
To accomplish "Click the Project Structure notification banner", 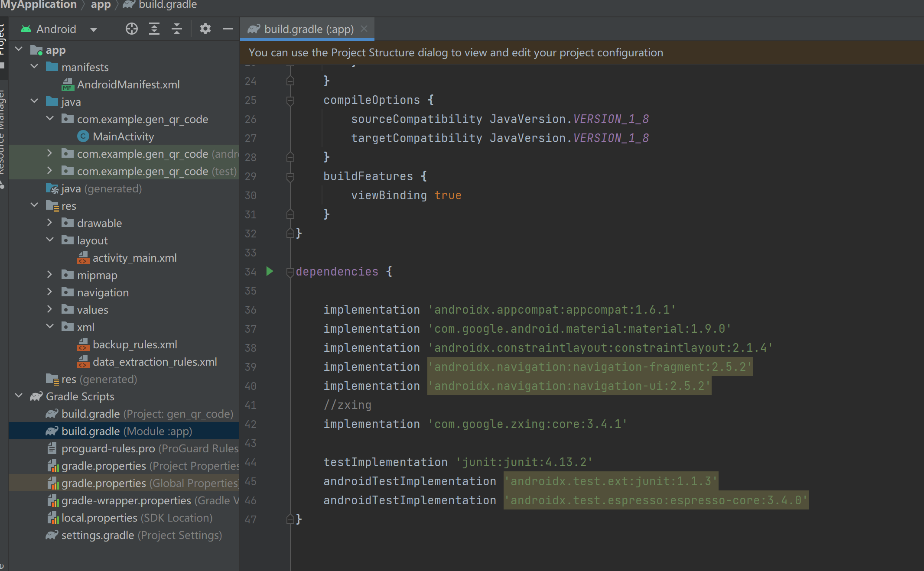I will click(x=582, y=52).
